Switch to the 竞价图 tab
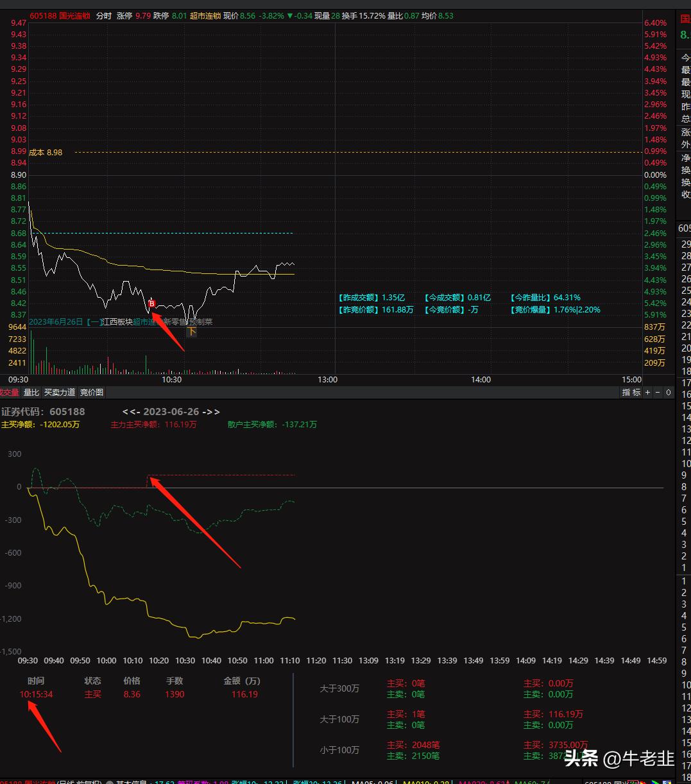The width and height of the screenshot is (691, 784). [x=91, y=392]
